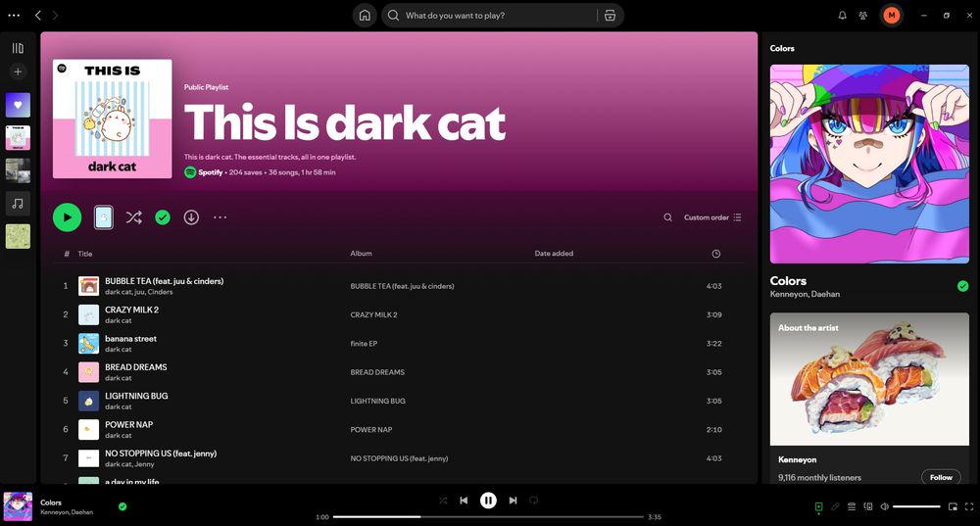This screenshot has height=526, width=980.
Task: Sort by duration clock icon
Action: 715,254
